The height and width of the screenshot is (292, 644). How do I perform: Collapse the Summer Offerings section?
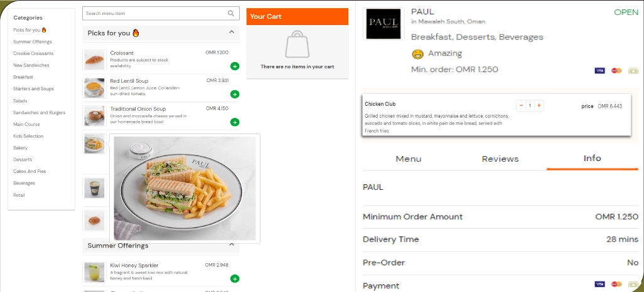pyautogui.click(x=231, y=244)
